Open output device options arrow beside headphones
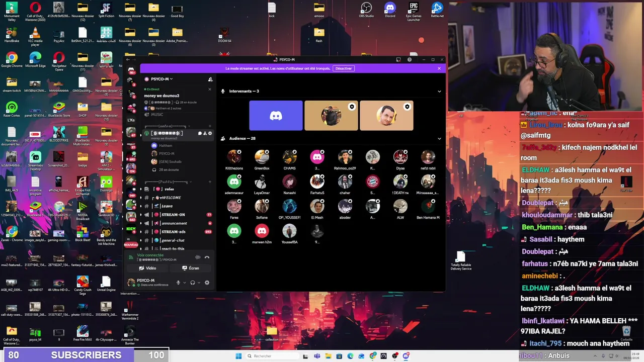This screenshot has width=644, height=362. coord(198,283)
